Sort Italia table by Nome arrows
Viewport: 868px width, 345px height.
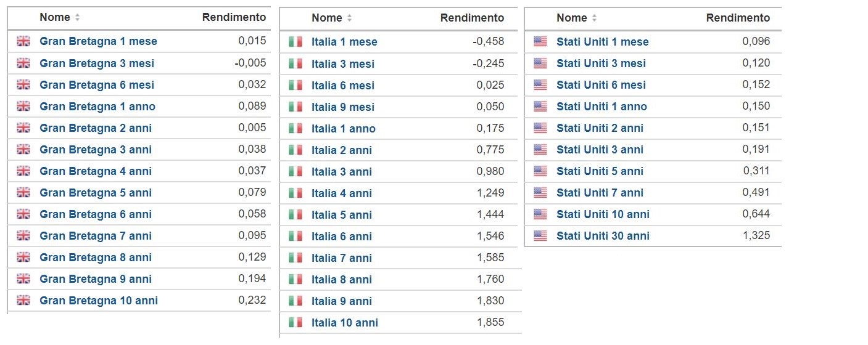point(349,18)
